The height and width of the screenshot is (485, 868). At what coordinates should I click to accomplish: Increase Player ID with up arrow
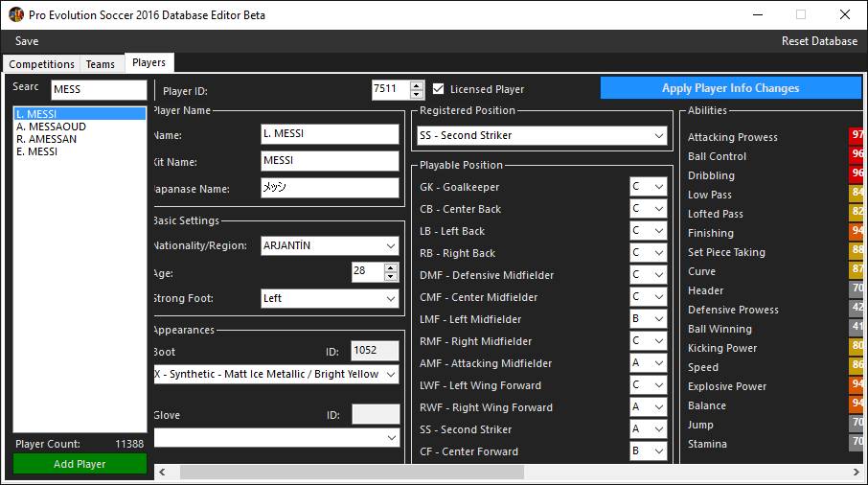[417, 84]
